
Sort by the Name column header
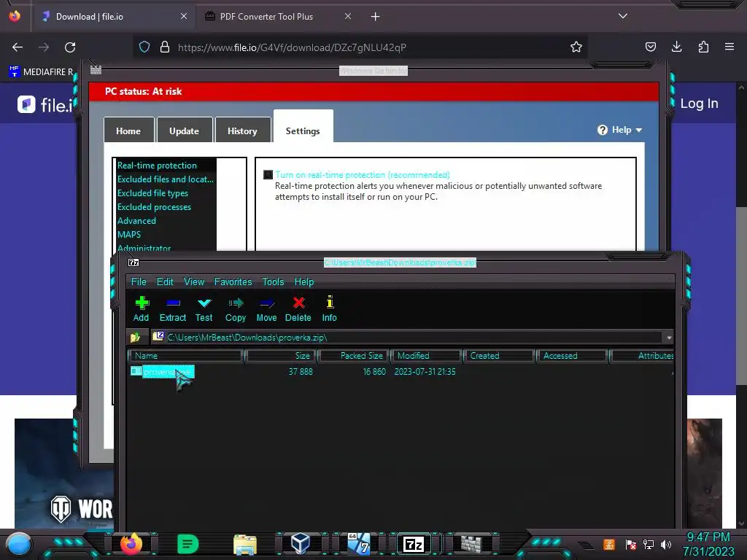click(x=186, y=356)
